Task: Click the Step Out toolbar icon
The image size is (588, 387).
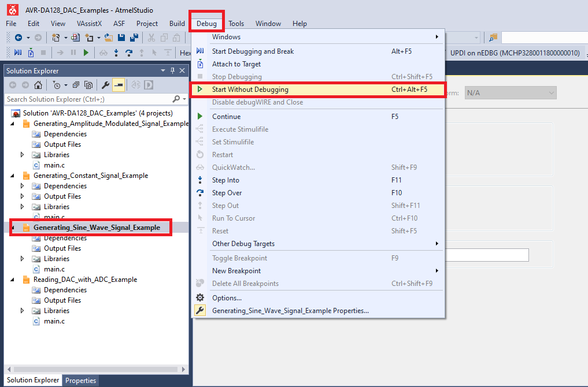Action: 142,53
